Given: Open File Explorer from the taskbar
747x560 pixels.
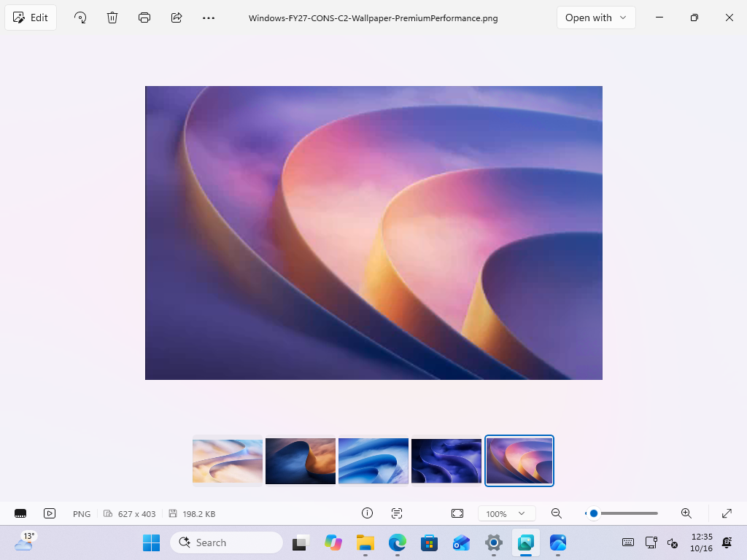Looking at the screenshot, I should tap(365, 542).
